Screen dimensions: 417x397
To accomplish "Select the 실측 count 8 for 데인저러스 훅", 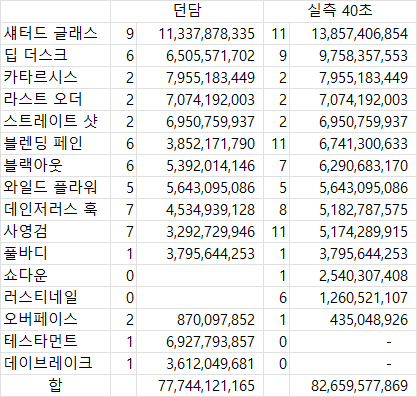I will point(277,209).
